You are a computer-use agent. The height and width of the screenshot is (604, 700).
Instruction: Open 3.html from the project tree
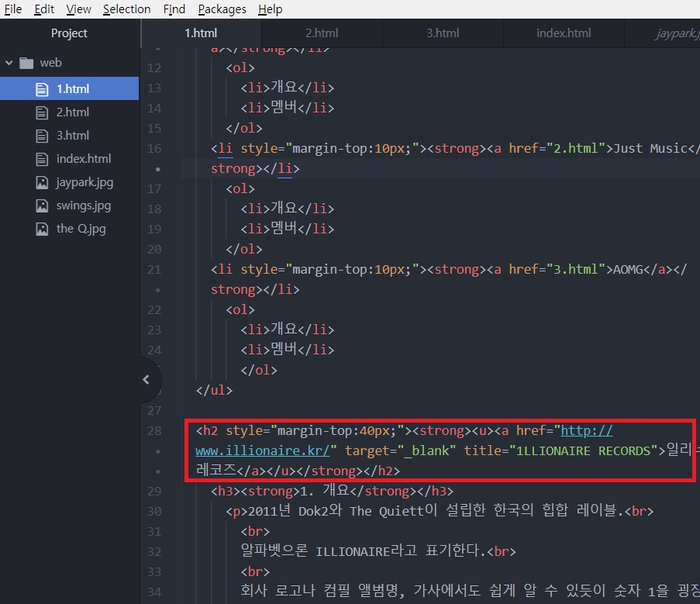69,135
